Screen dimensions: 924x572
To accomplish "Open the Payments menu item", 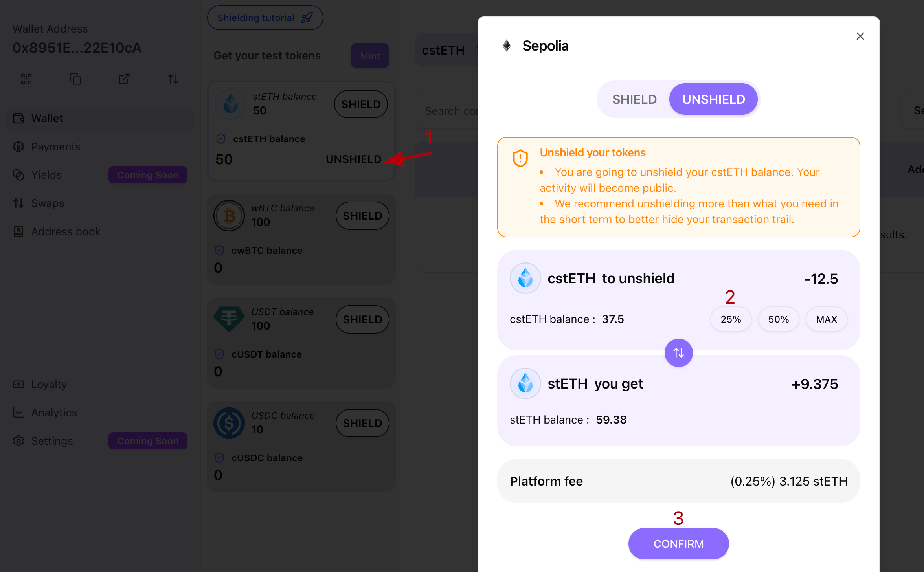I will [55, 147].
